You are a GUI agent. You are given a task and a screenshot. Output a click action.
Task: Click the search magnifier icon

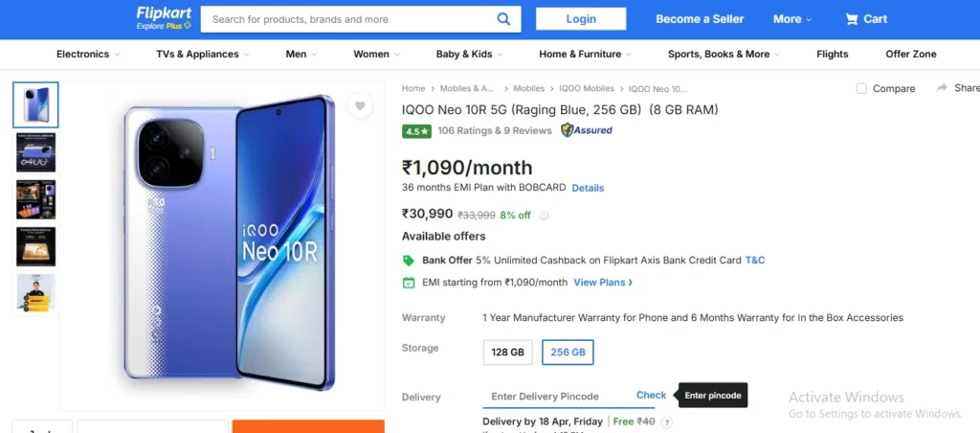click(x=503, y=19)
